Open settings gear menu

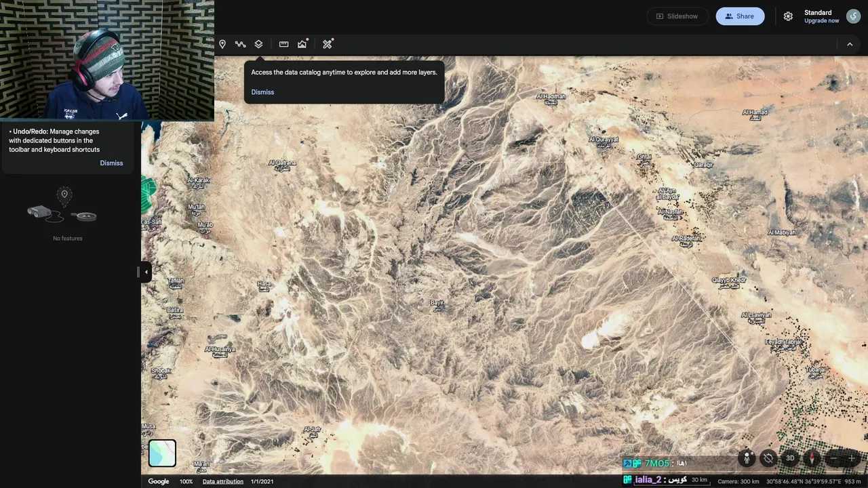click(x=788, y=16)
